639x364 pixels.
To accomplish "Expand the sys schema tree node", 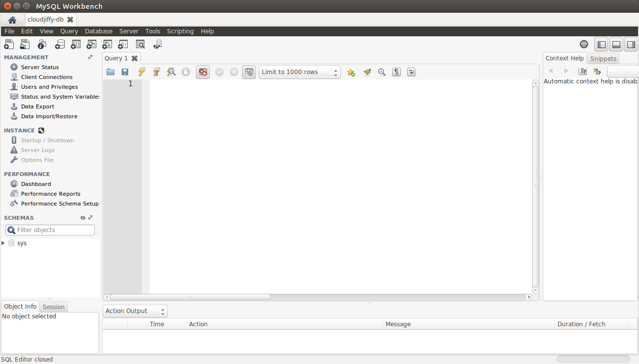I will [3, 243].
